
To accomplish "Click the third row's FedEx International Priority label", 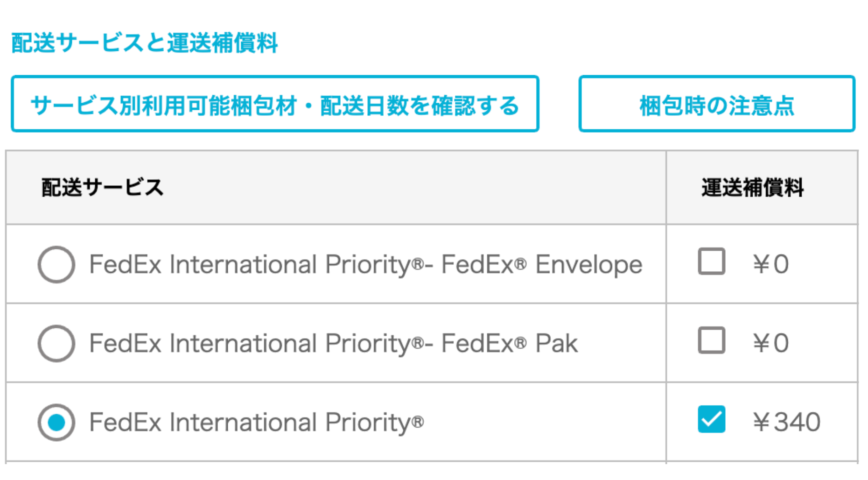I will (x=256, y=423).
